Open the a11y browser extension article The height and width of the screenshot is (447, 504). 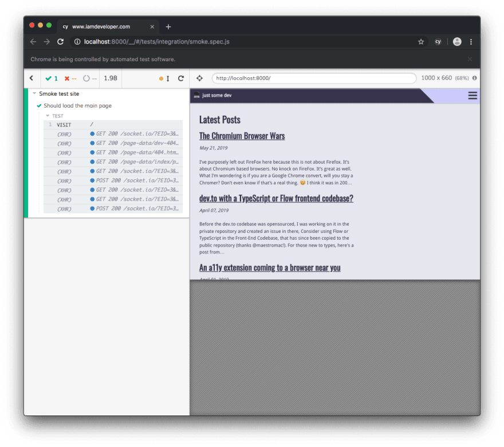point(269,267)
